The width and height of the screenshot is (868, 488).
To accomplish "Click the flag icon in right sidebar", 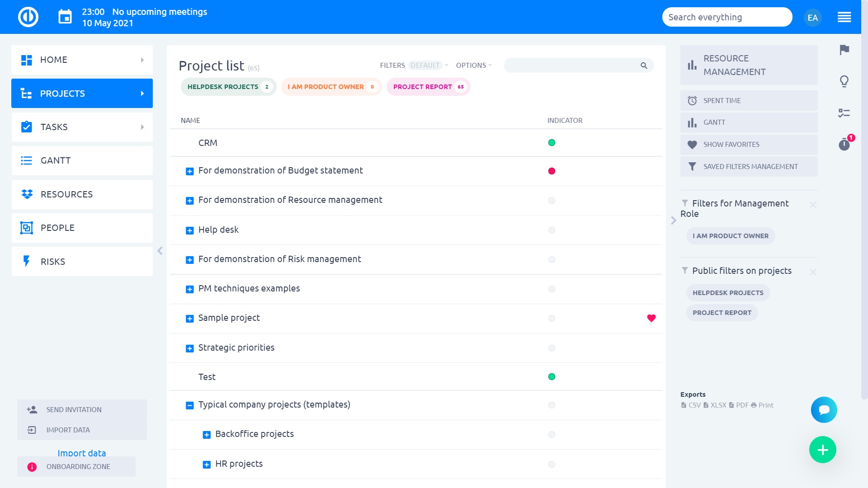I will pos(844,50).
